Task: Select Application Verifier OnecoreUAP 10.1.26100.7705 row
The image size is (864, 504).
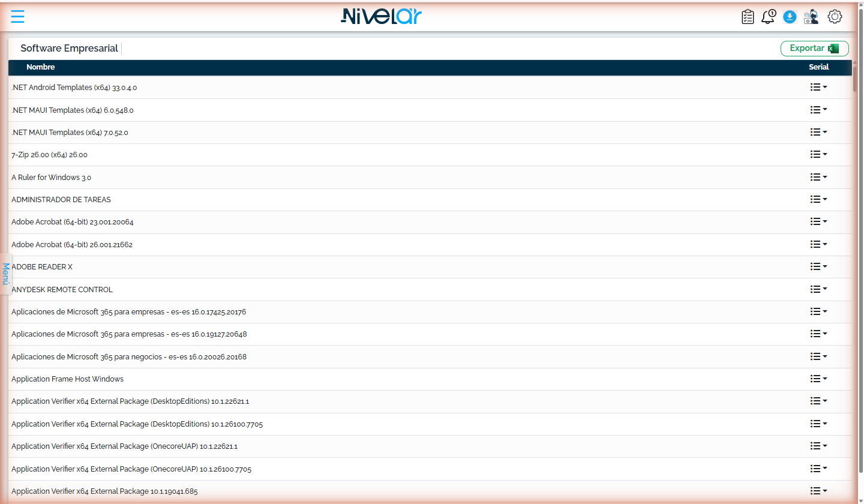Action: coord(430,469)
